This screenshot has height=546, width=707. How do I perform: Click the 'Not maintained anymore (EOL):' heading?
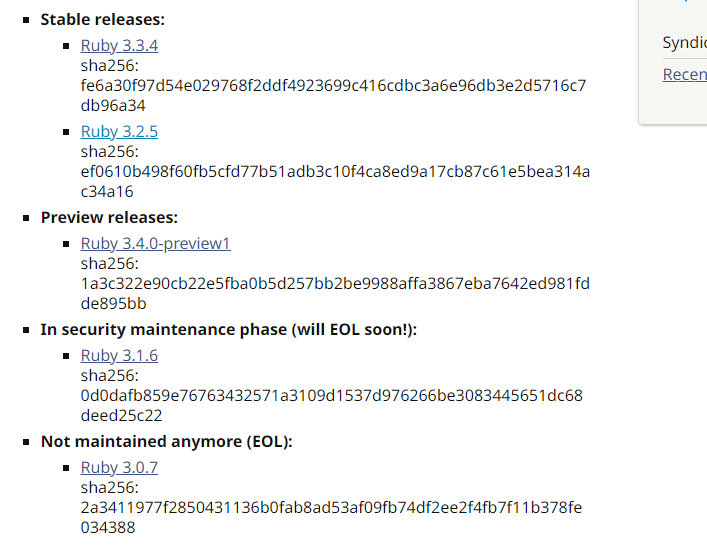(x=166, y=442)
